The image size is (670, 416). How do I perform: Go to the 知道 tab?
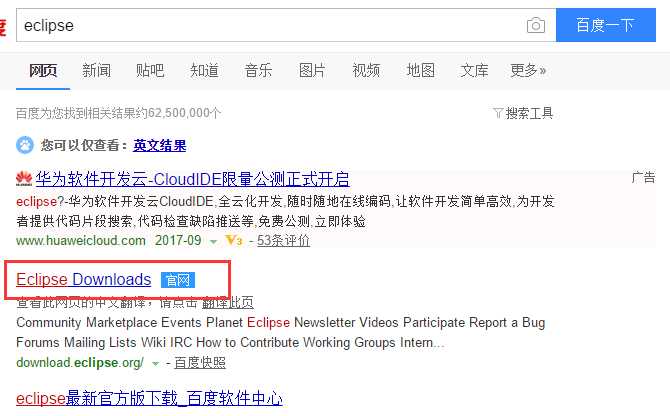pos(204,70)
